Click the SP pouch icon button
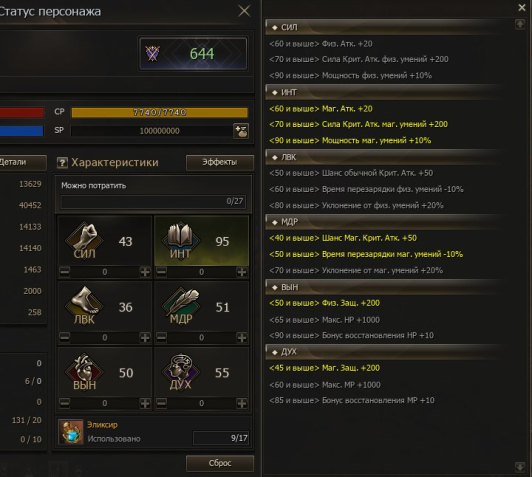Image resolution: width=532 pixels, height=477 pixels. pos(241,131)
